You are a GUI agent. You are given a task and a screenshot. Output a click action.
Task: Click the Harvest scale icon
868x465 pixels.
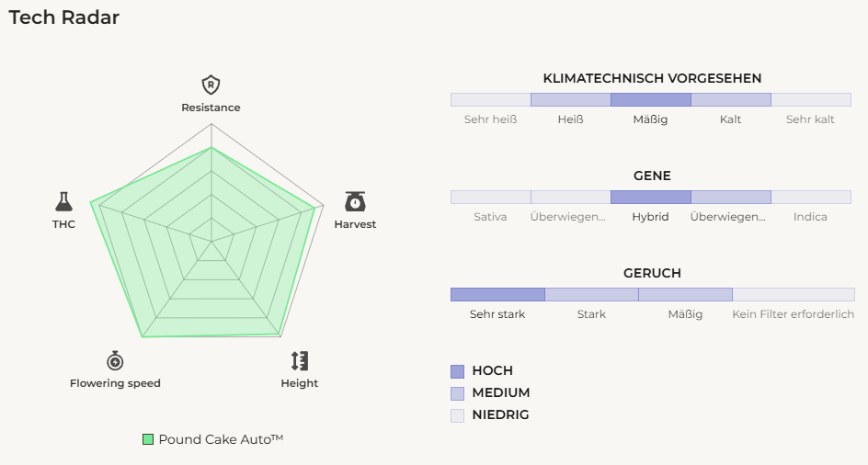(355, 201)
